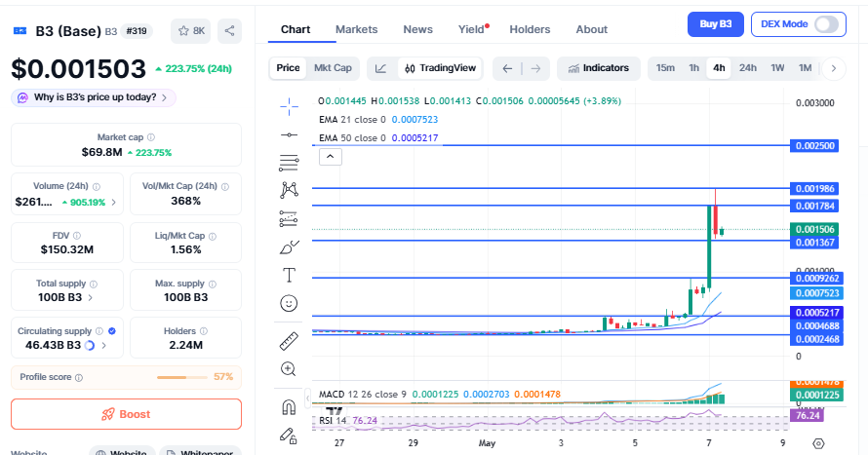Click the MACD 12 26 close 9 label

(363, 395)
